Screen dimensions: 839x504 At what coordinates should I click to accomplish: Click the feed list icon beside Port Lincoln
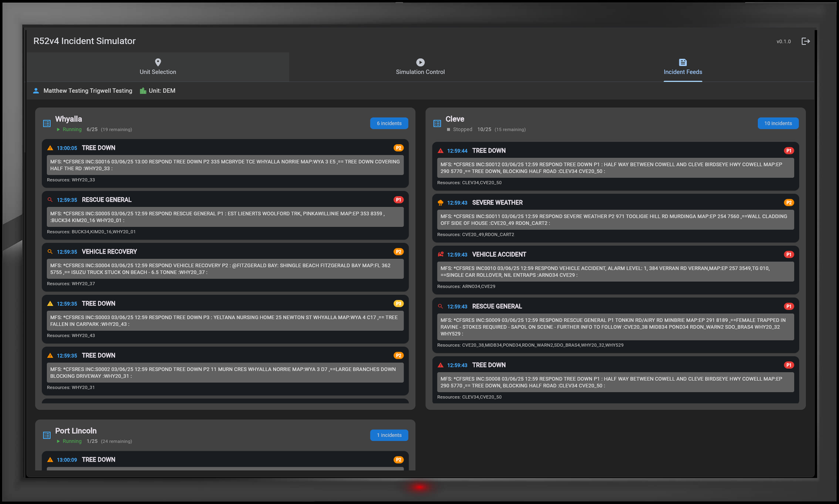(46, 434)
